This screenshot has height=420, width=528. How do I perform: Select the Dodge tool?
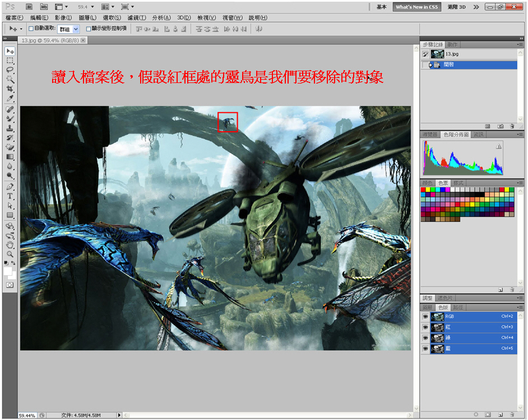coord(10,176)
